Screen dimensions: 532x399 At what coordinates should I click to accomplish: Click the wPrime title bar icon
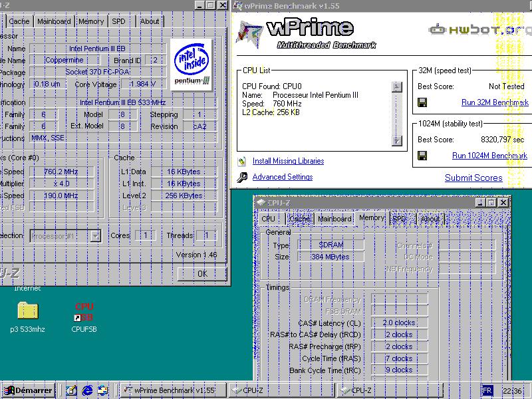pos(238,6)
